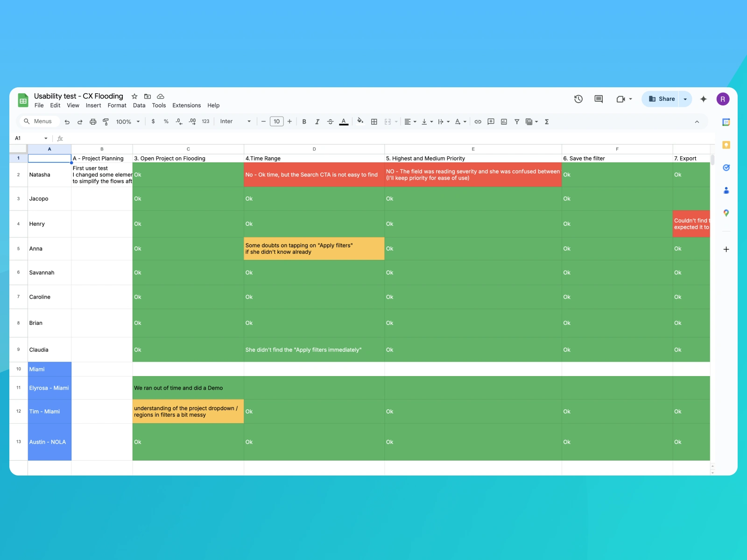The image size is (747, 560).
Task: Open the fill color picker
Action: pyautogui.click(x=360, y=121)
